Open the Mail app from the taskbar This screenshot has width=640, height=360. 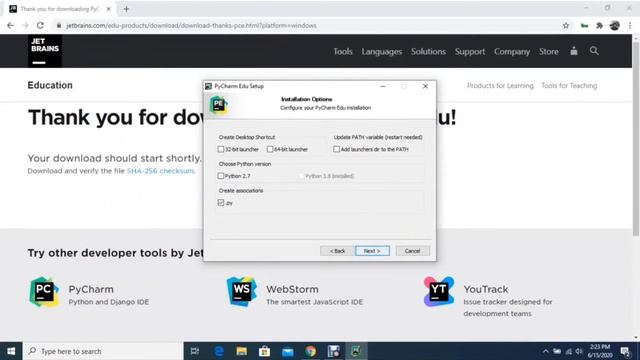(288, 351)
